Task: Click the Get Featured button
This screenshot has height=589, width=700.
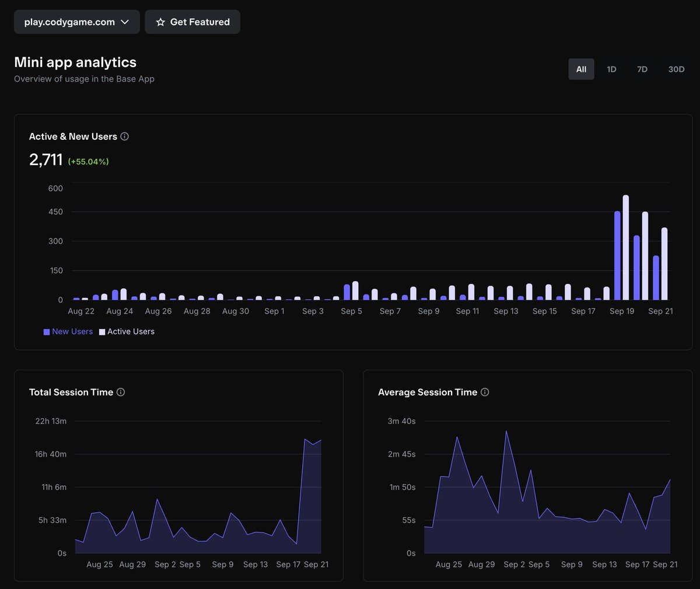Action: (x=192, y=22)
